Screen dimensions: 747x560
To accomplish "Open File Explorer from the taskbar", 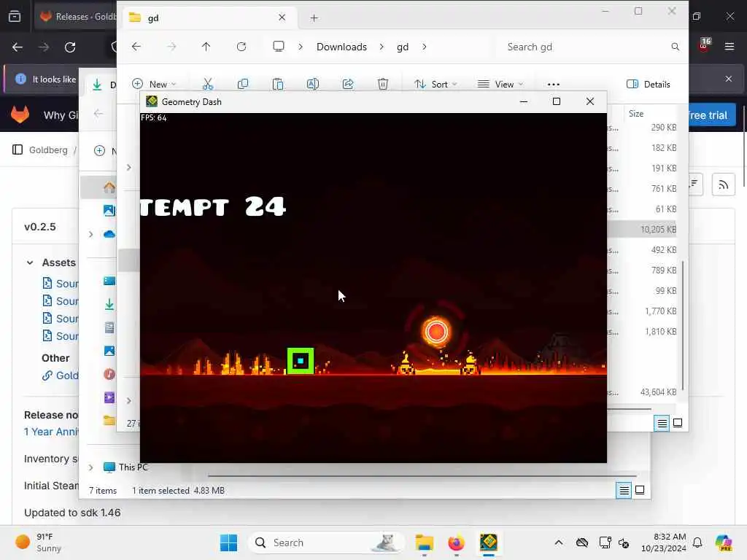I will 424,542.
